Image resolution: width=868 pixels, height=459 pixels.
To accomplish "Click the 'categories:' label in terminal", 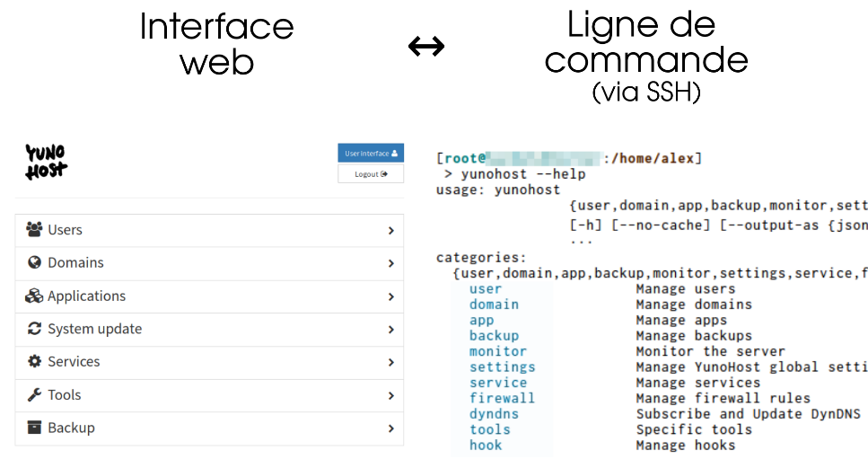I will coord(481,258).
